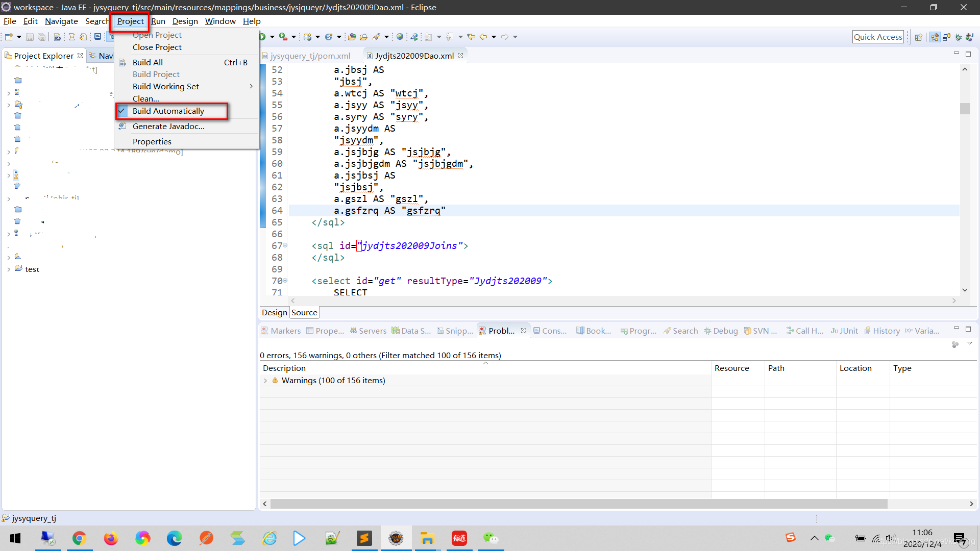This screenshot has width=980, height=551.
Task: Open the Window menu
Action: [x=220, y=21]
